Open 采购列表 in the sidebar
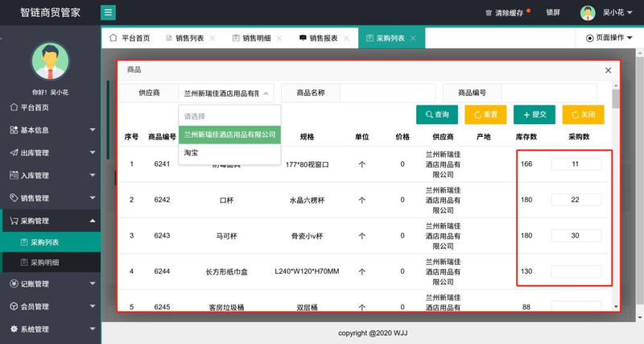 (51, 242)
